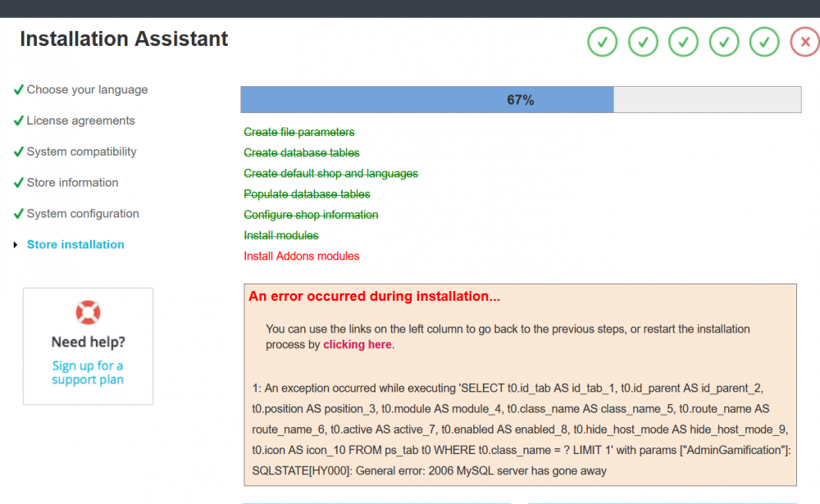Screen dimensions: 820x504
Task: Click the third green checkmark circle in header
Action: [x=683, y=42]
